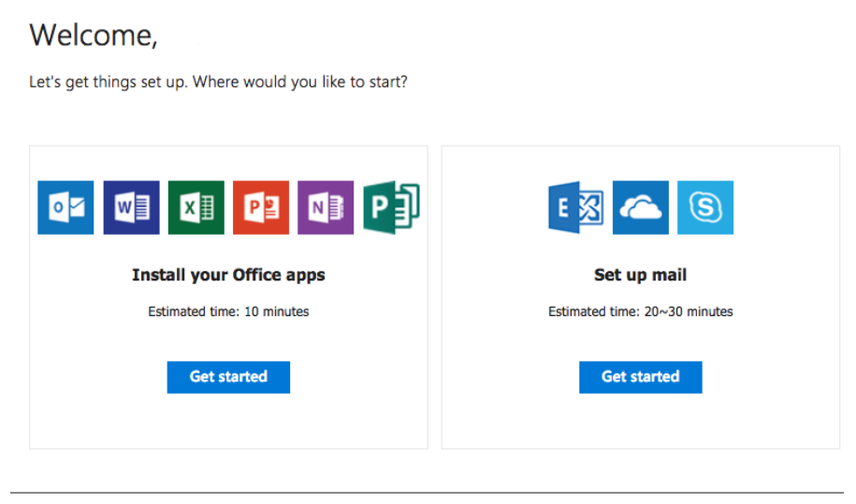Click the Publisher app icon
Image resolution: width=856 pixels, height=504 pixels.
pos(391,208)
